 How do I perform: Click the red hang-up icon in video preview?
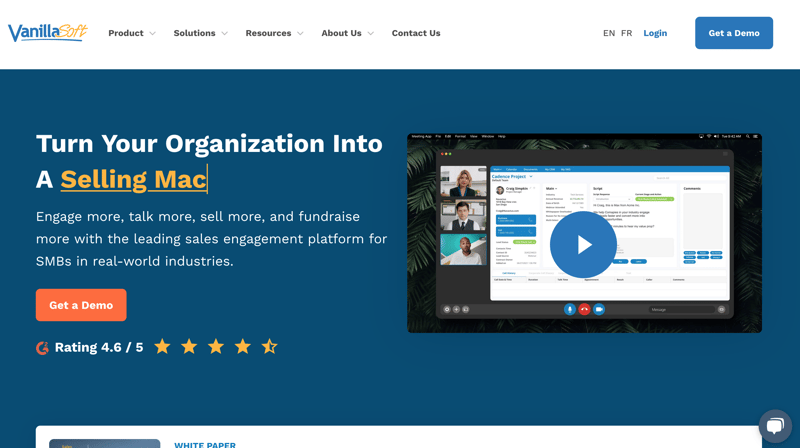click(584, 309)
